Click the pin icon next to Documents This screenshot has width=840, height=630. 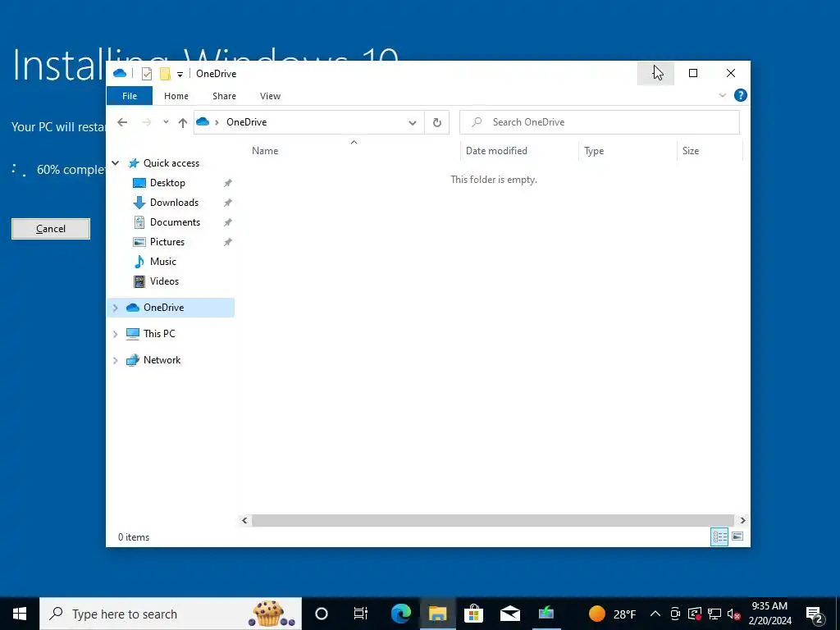228,222
